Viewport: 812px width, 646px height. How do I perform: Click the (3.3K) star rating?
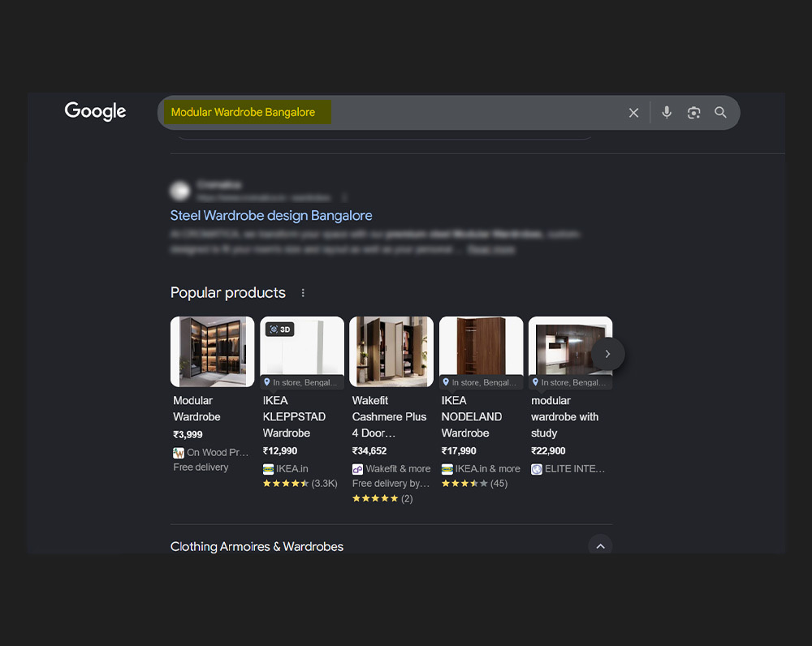coord(300,484)
